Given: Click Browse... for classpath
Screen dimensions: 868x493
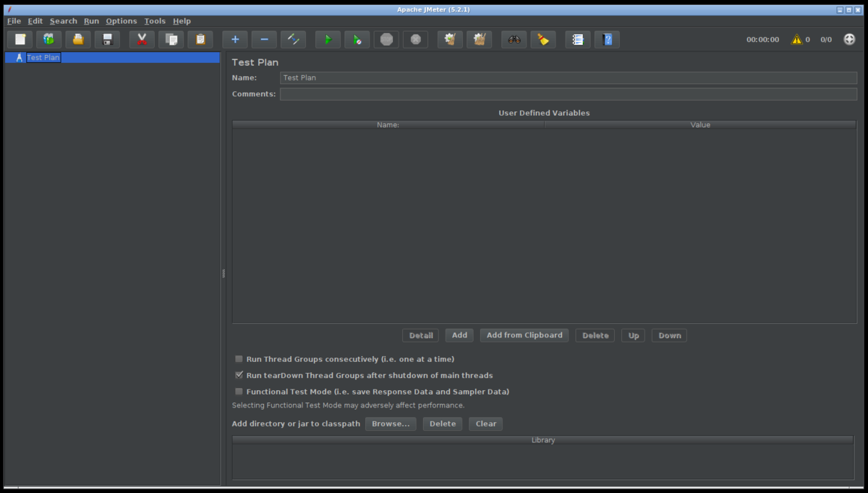Looking at the screenshot, I should tap(391, 424).
